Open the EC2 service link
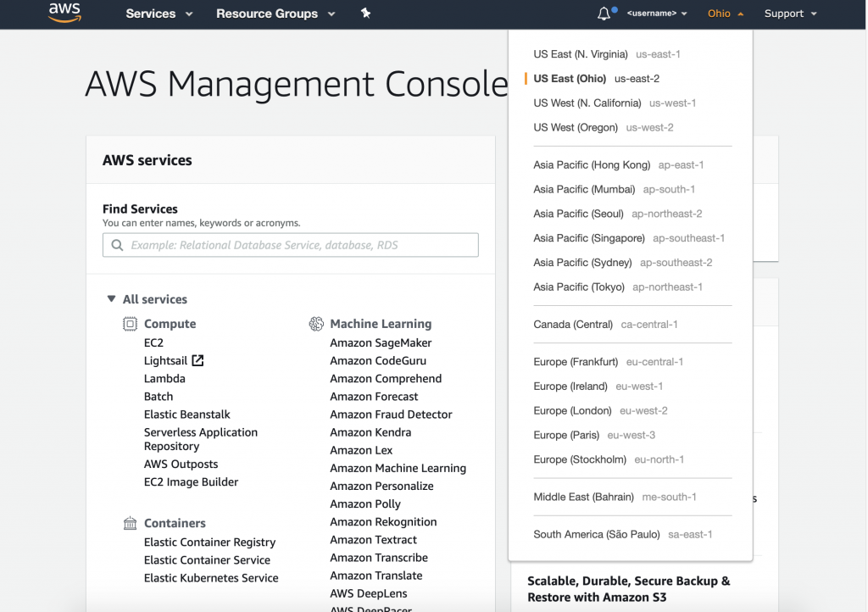This screenshot has height=612, width=868. pyautogui.click(x=153, y=342)
